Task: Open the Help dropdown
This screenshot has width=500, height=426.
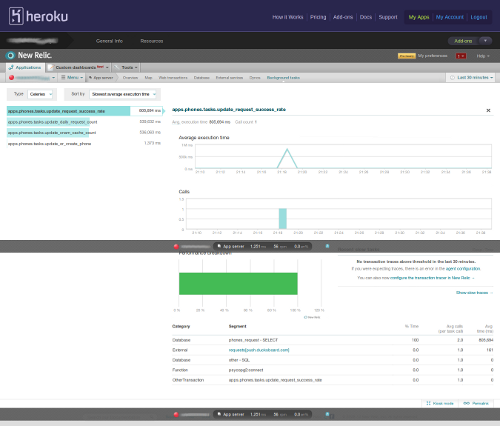Action: tap(483, 56)
